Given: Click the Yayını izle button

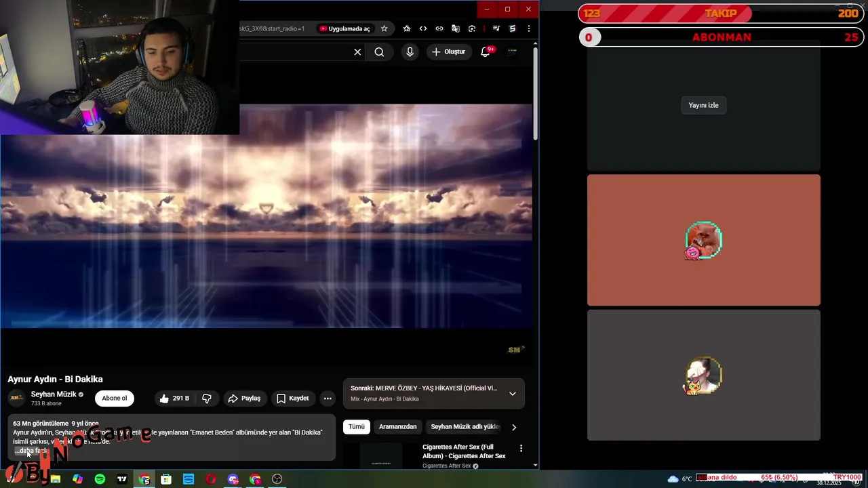Looking at the screenshot, I should (703, 105).
